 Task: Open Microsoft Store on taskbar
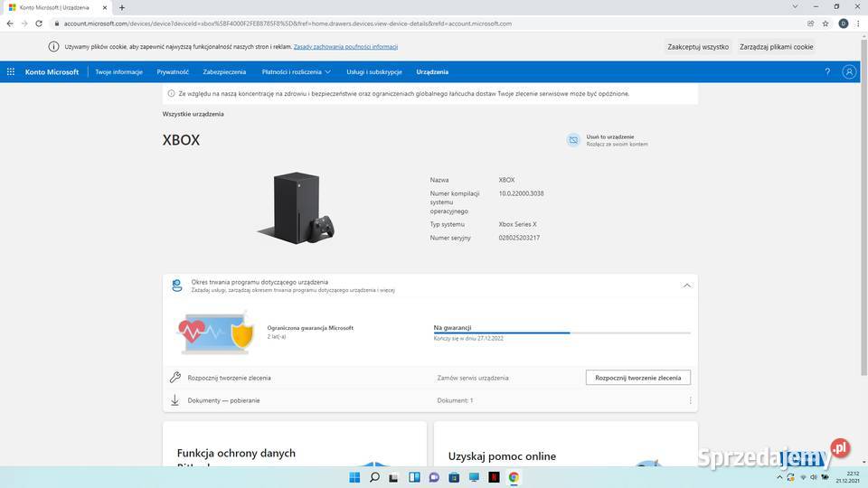click(454, 477)
